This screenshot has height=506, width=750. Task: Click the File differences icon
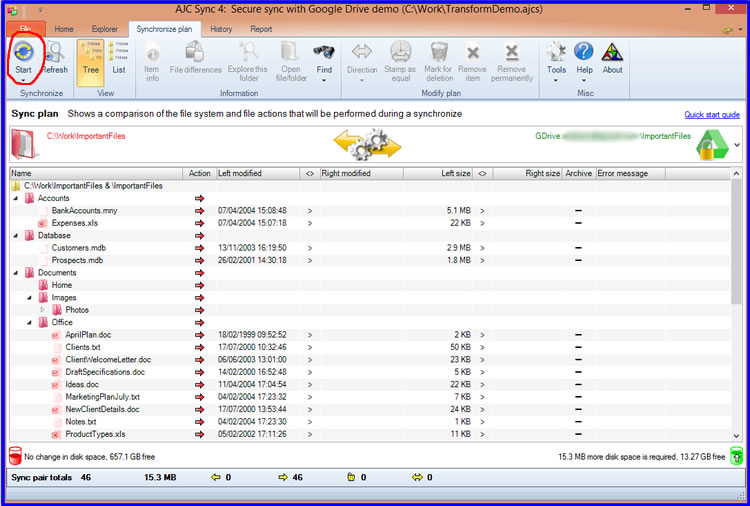tap(195, 52)
